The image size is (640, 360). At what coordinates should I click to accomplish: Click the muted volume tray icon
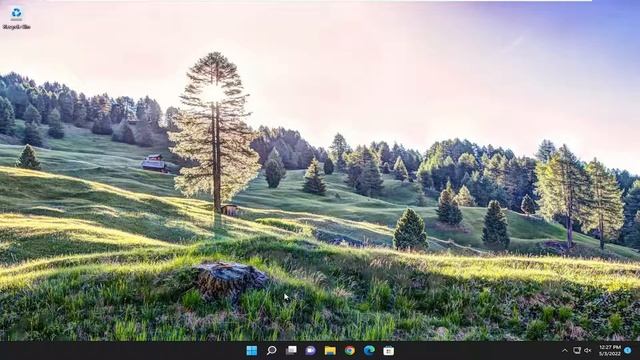(x=588, y=351)
